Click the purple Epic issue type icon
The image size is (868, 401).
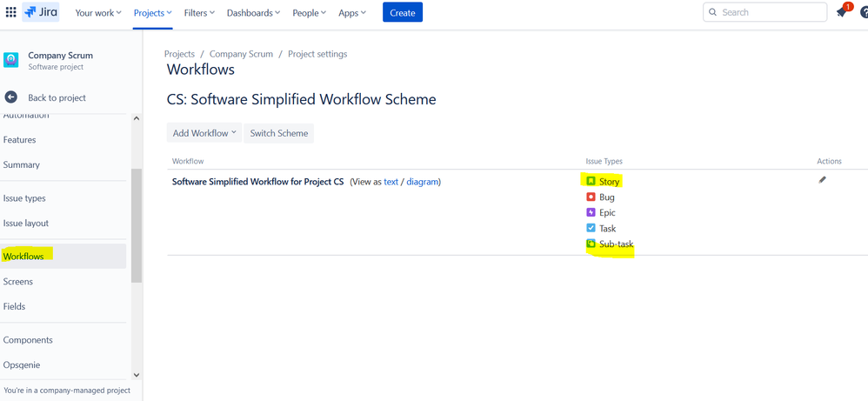tap(591, 212)
